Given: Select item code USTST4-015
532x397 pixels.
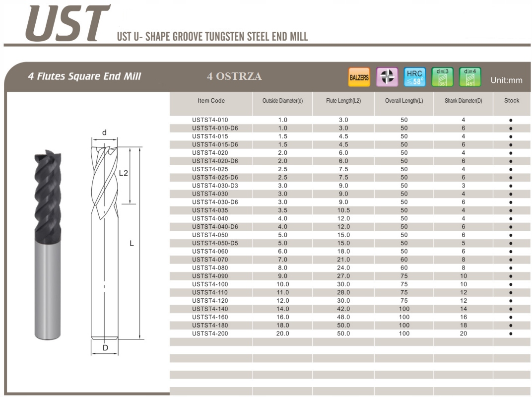Looking at the screenshot, I should (210, 136).
